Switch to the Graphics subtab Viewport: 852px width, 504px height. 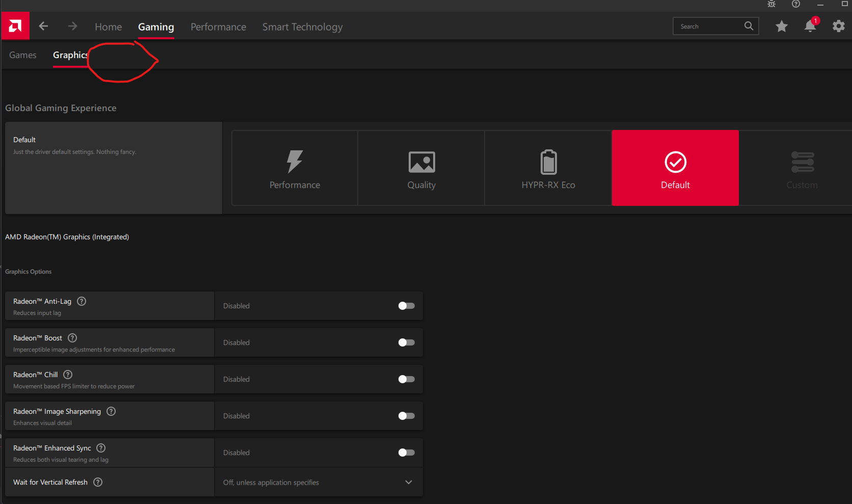coord(70,55)
